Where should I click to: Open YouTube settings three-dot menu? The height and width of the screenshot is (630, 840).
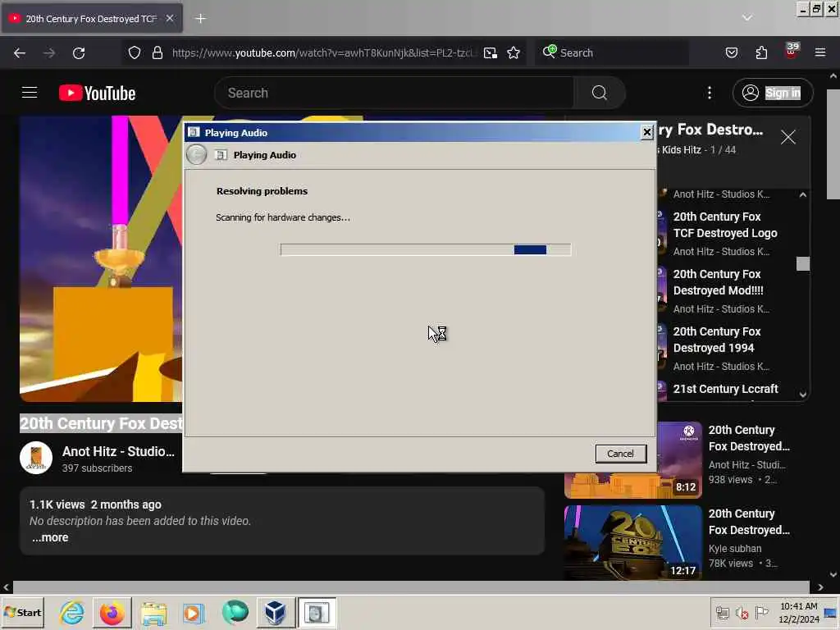point(710,94)
